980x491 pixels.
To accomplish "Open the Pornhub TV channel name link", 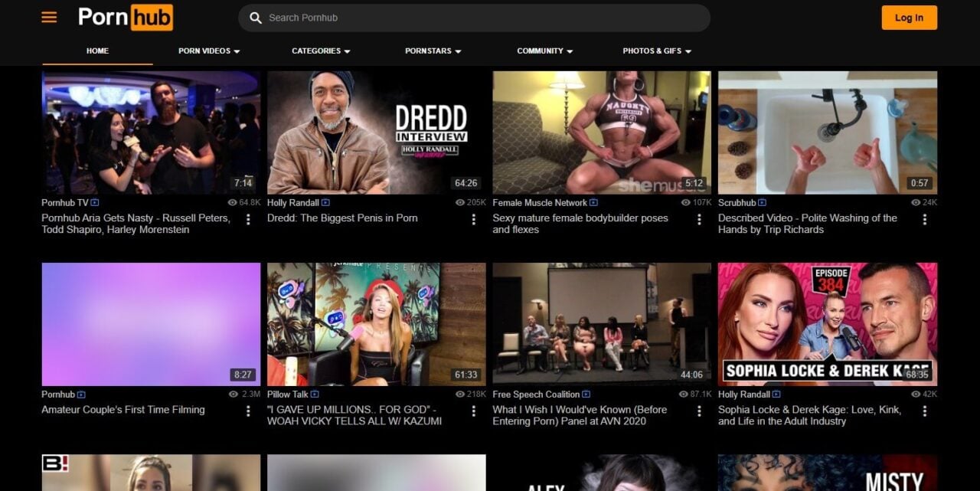I will coord(65,203).
